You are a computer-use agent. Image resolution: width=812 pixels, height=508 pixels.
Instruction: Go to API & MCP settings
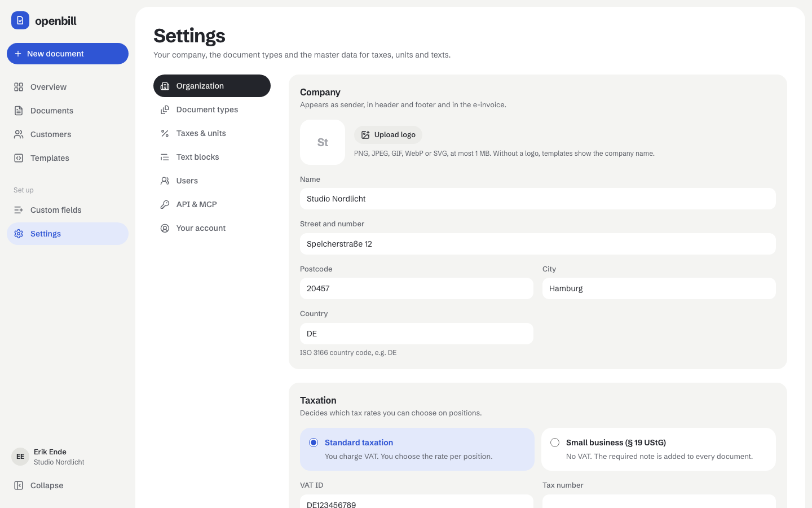point(212,204)
